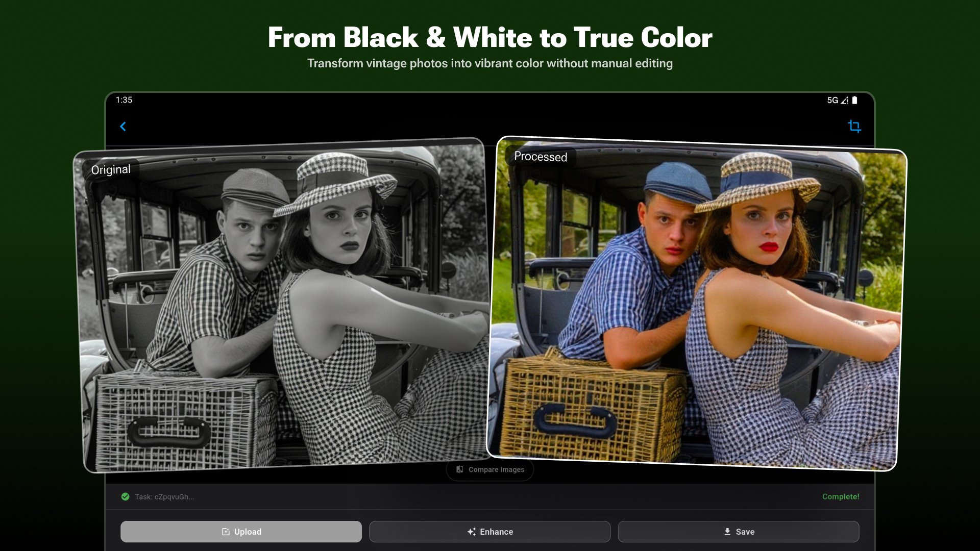Image resolution: width=980 pixels, height=551 pixels.
Task: Click the download icon on Save
Action: pyautogui.click(x=727, y=532)
